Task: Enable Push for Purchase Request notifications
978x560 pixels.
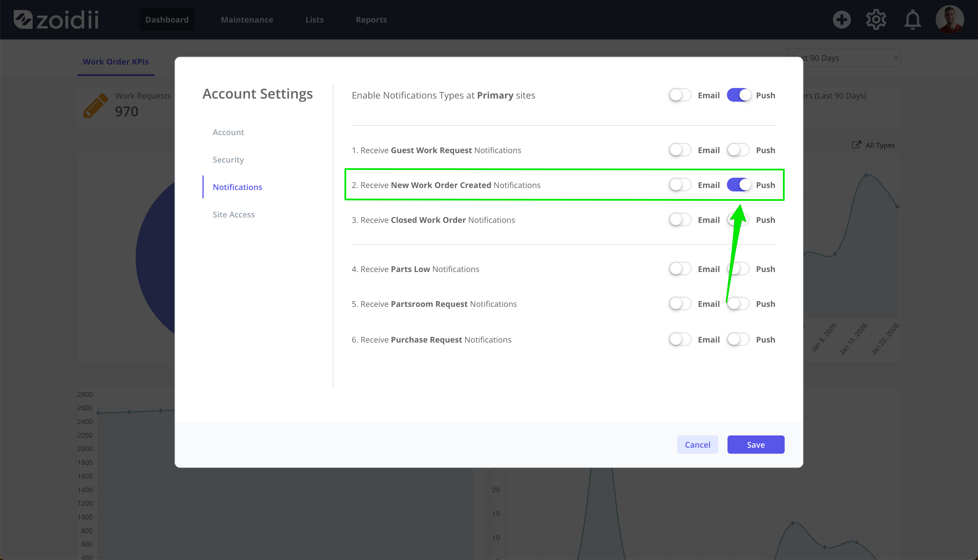Action: click(738, 340)
